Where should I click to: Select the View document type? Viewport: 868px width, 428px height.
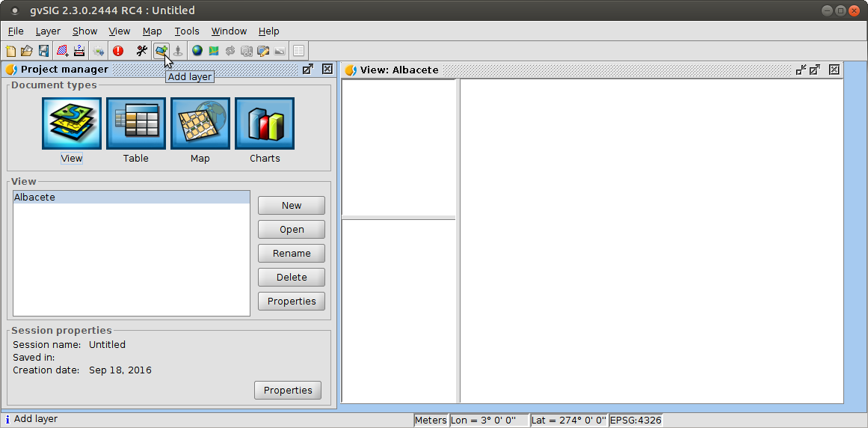point(72,123)
